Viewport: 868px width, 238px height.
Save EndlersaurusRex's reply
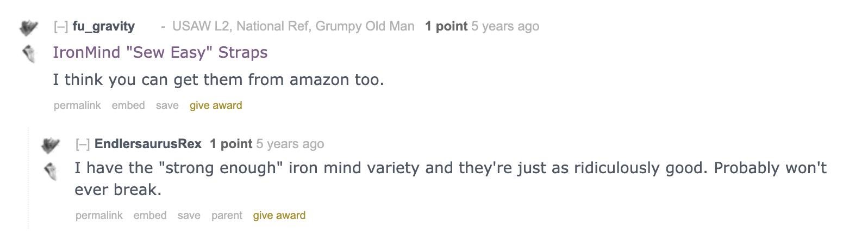click(x=189, y=215)
